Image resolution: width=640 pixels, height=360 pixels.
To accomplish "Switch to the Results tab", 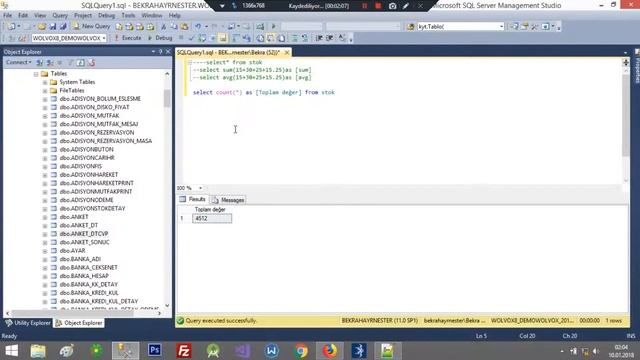I will [193, 199].
